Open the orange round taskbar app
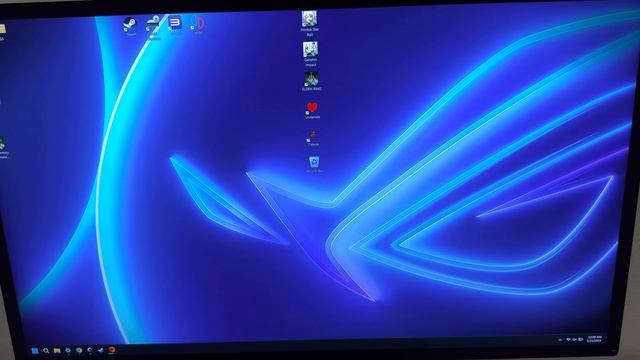640x360 pixels. (x=111, y=350)
